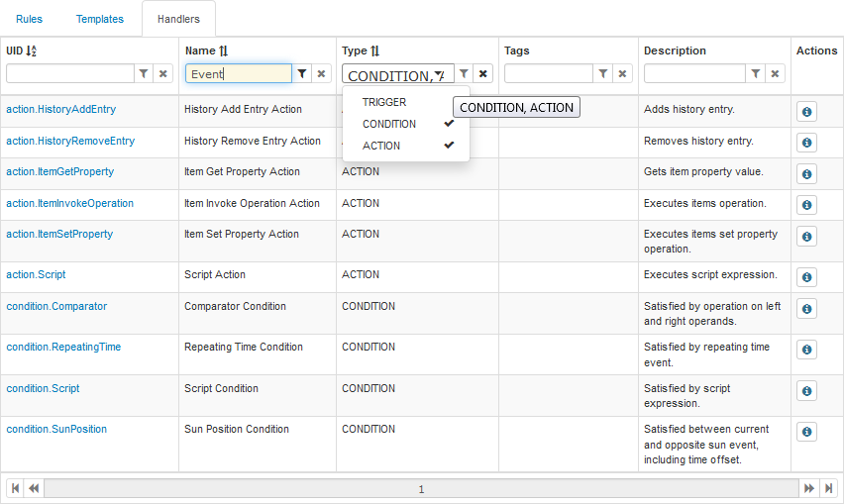Open info for condition.SunPosition handler

point(806,433)
